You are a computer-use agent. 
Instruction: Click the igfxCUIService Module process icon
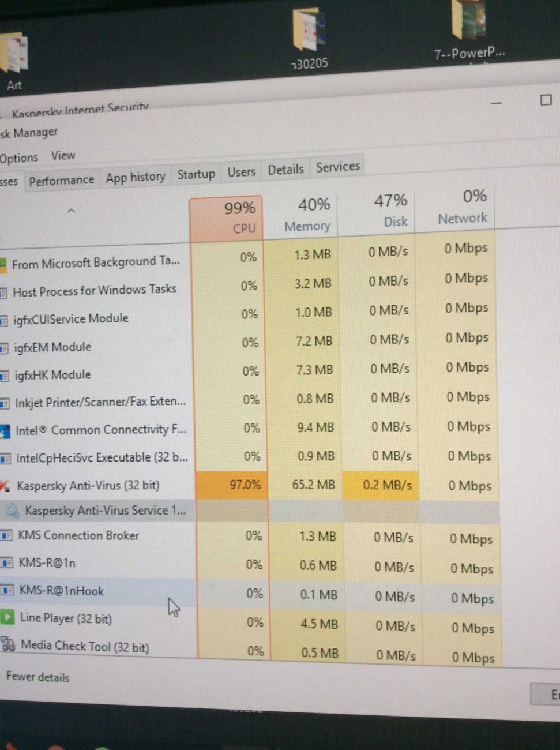(4, 321)
